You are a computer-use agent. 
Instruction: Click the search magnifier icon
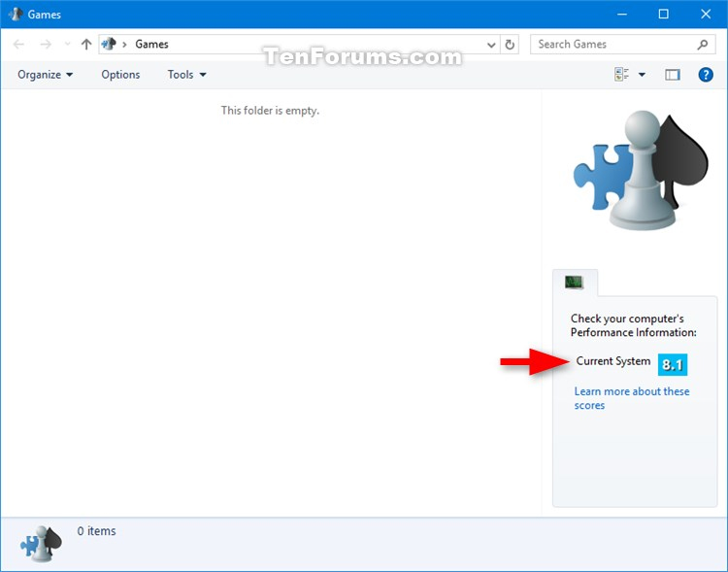tap(703, 45)
